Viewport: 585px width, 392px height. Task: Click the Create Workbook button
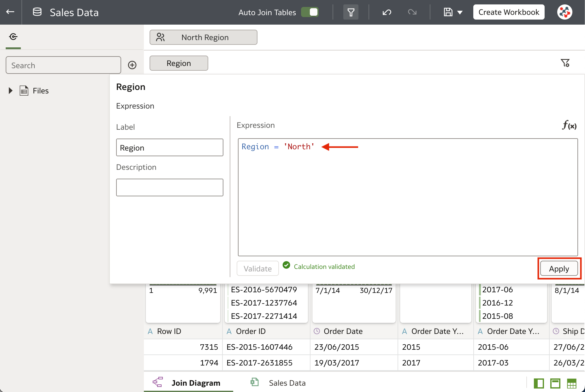509,12
